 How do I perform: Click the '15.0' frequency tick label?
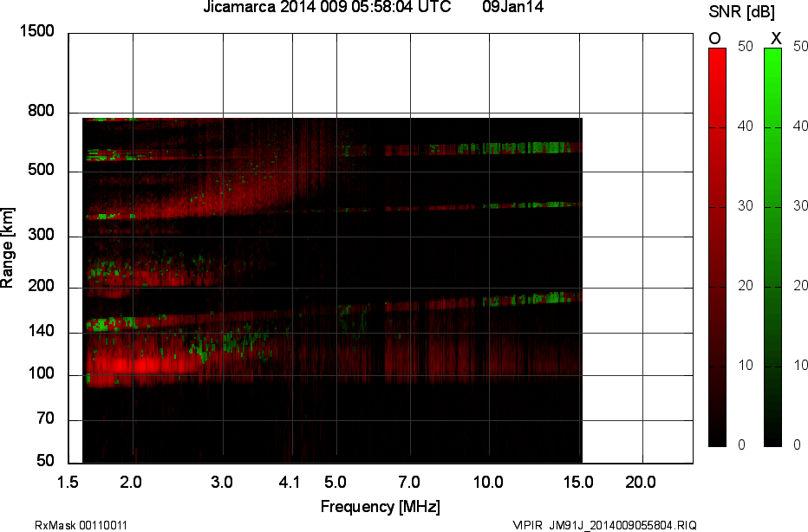(x=578, y=483)
